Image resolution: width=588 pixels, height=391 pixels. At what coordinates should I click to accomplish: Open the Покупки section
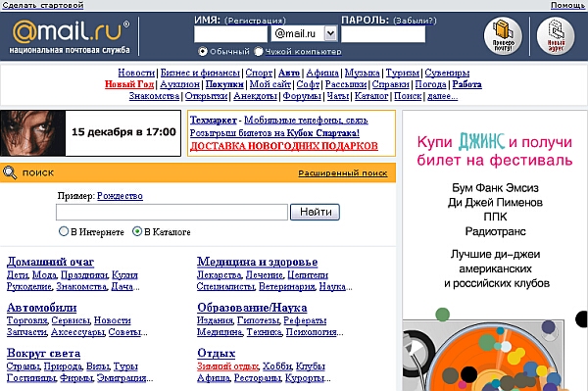224,84
